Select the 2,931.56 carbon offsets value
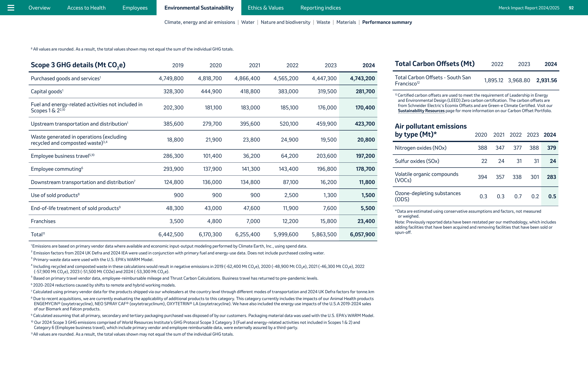 (x=547, y=80)
